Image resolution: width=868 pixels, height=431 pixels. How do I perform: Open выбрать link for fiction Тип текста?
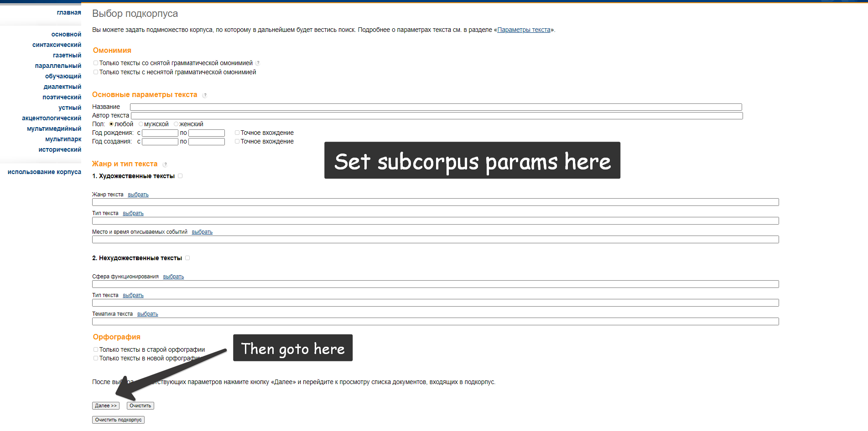133,213
